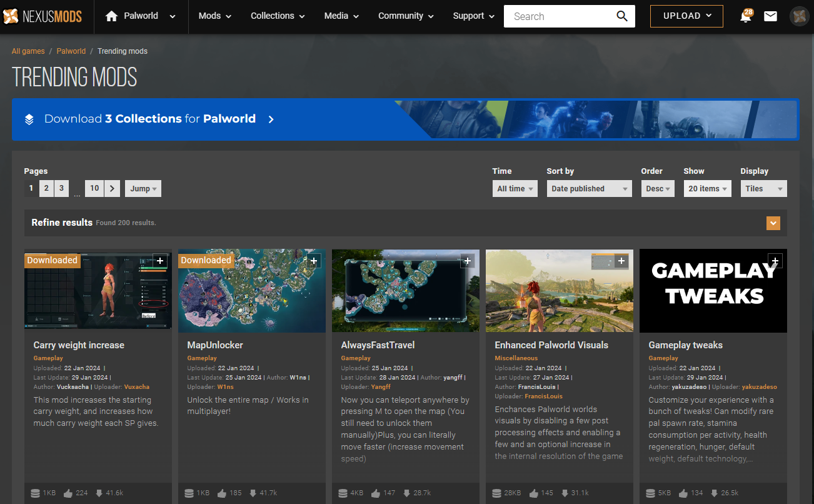Image resolution: width=814 pixels, height=504 pixels.
Task: Click plus icon on Carry weight increase tile
Action: [x=160, y=261]
